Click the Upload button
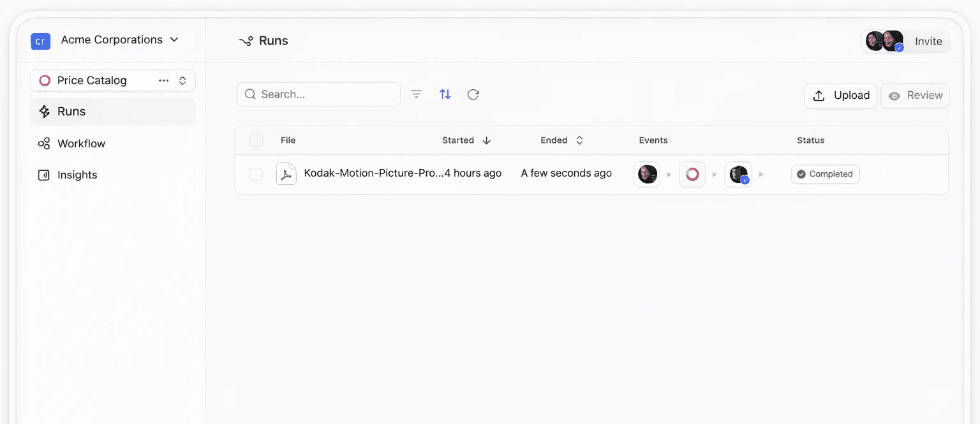Screen dimensions: 980x424 pos(840,96)
